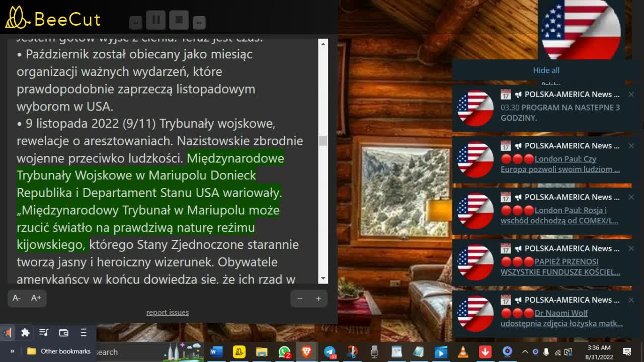Click the flag avatar on the Dr Naomi Wolf notification

coord(475,313)
